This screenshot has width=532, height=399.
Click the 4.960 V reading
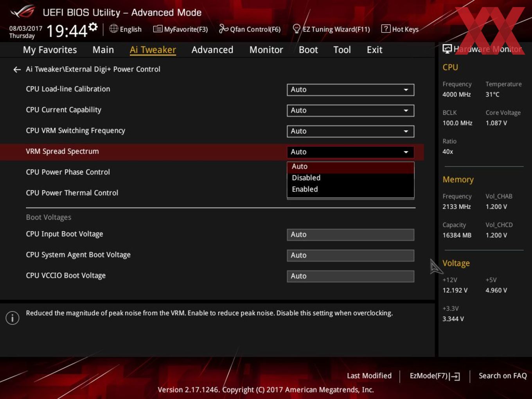tap(496, 291)
